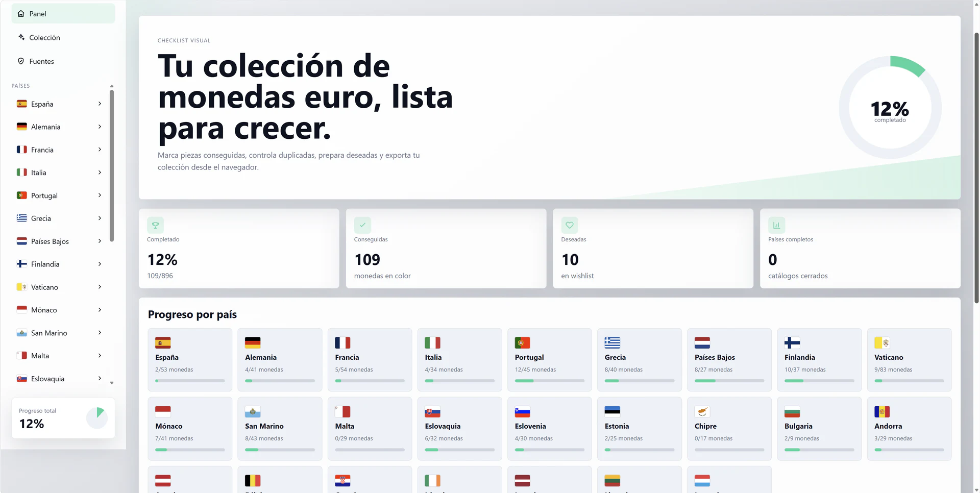Click the countries list scrollbar
980x493 pixels.
pyautogui.click(x=112, y=165)
